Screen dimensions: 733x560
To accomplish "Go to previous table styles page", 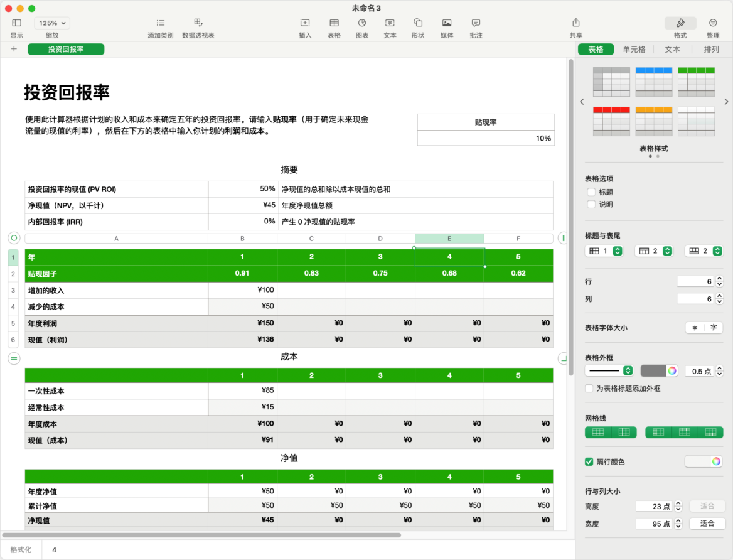I will pyautogui.click(x=582, y=102).
